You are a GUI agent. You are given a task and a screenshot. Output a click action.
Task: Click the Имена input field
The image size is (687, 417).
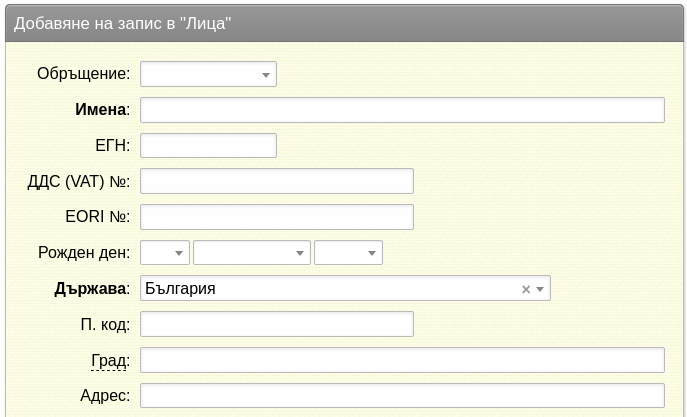tap(402, 110)
